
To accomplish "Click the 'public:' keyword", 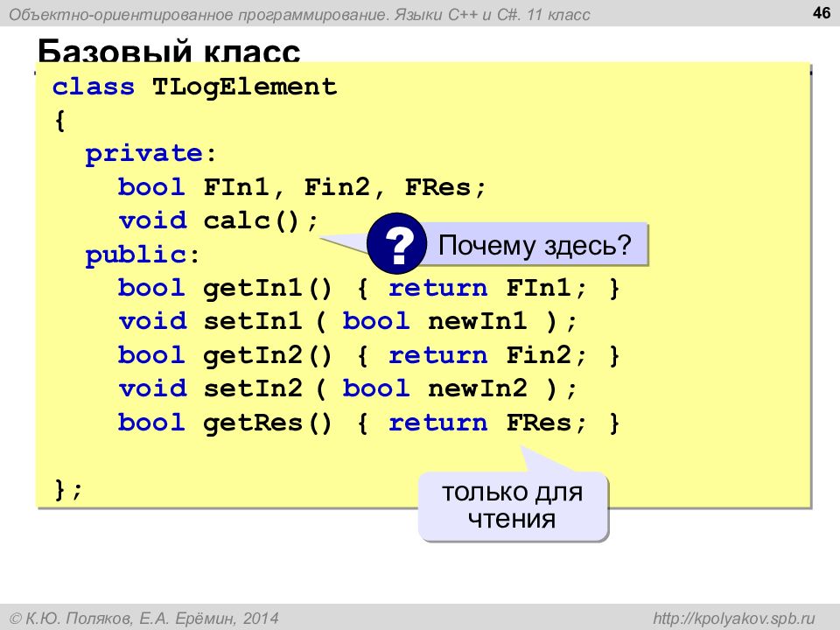I will pyautogui.click(x=143, y=255).
